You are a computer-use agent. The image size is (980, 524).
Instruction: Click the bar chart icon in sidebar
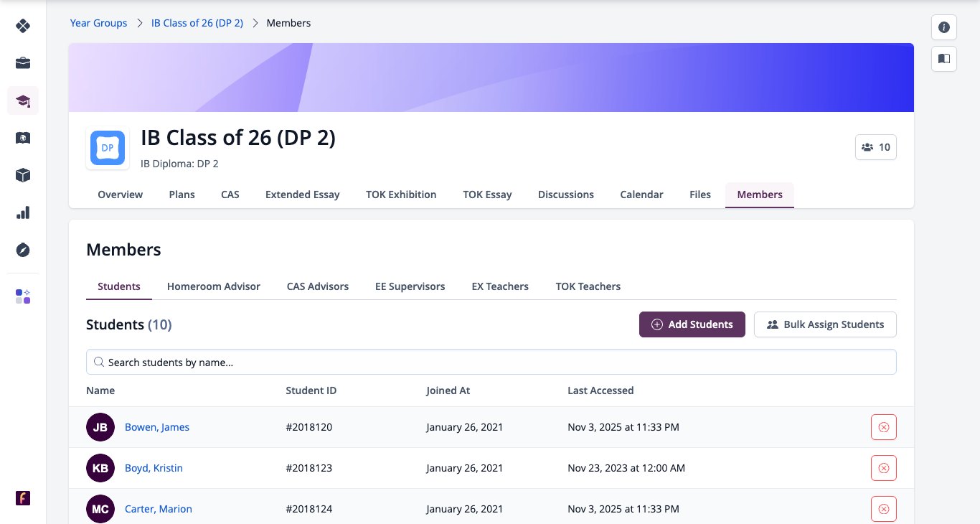[x=23, y=212]
